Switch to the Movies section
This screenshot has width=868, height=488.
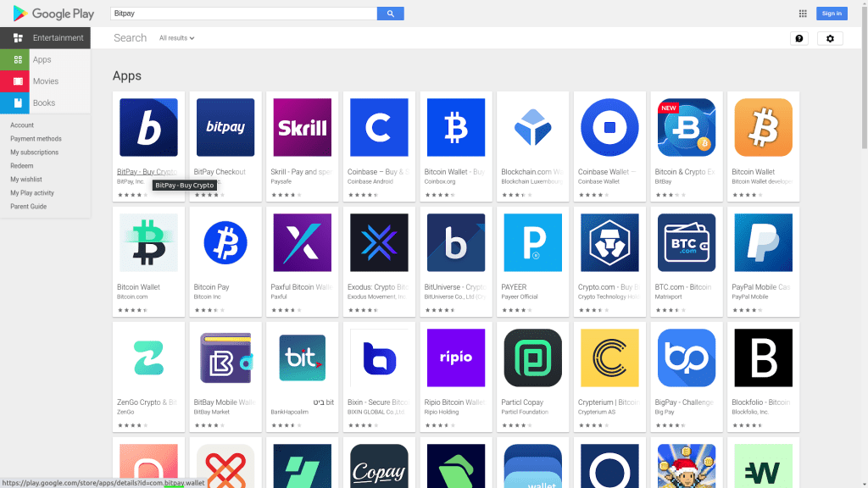coord(46,81)
